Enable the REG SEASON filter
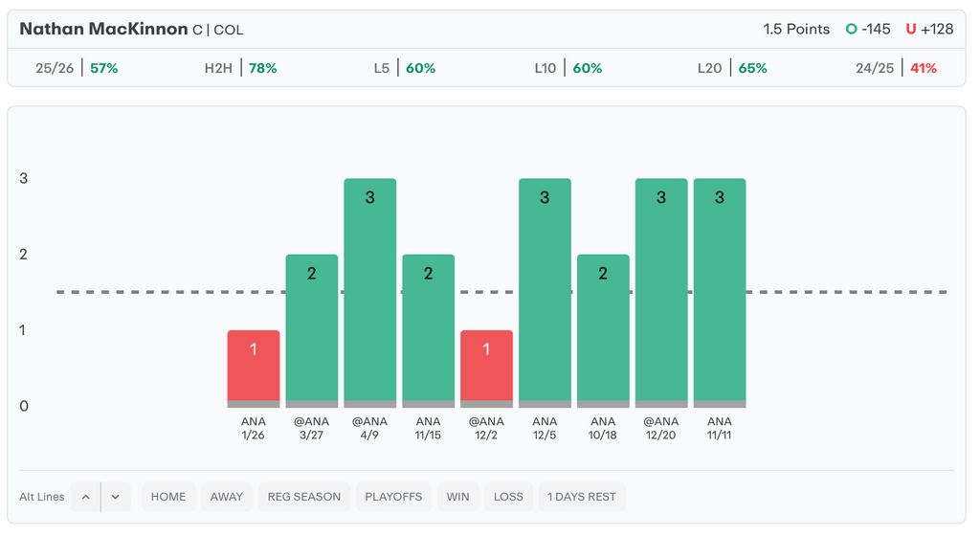 pyautogui.click(x=303, y=497)
